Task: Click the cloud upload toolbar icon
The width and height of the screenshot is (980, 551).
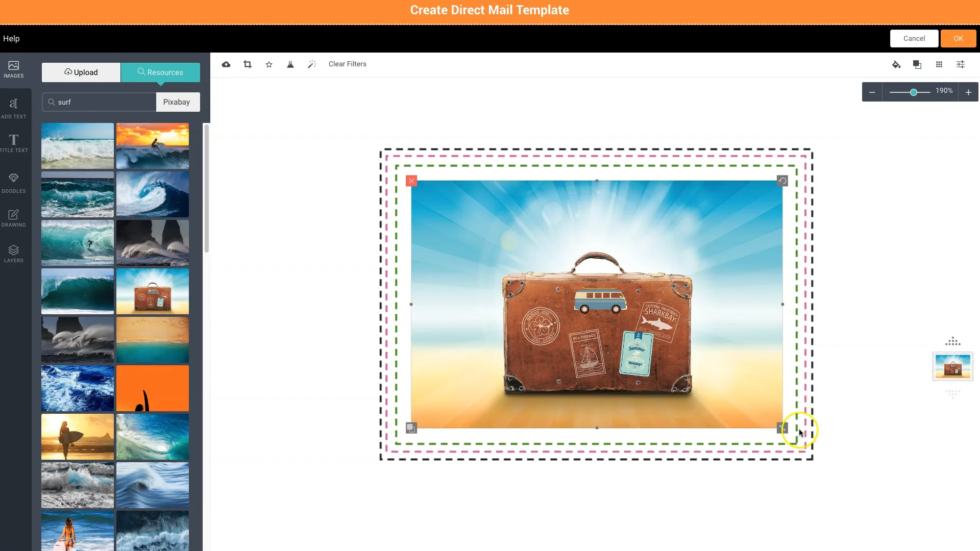Action: pyautogui.click(x=226, y=64)
